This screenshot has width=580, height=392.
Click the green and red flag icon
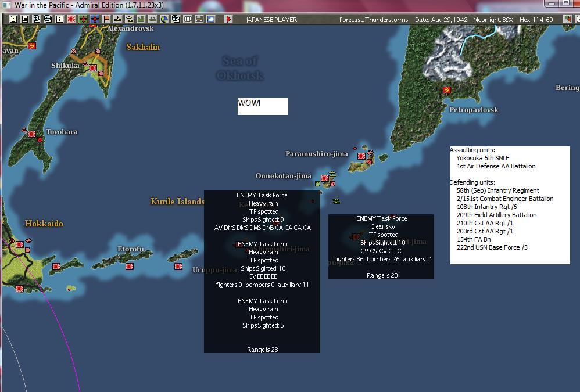coord(567,19)
